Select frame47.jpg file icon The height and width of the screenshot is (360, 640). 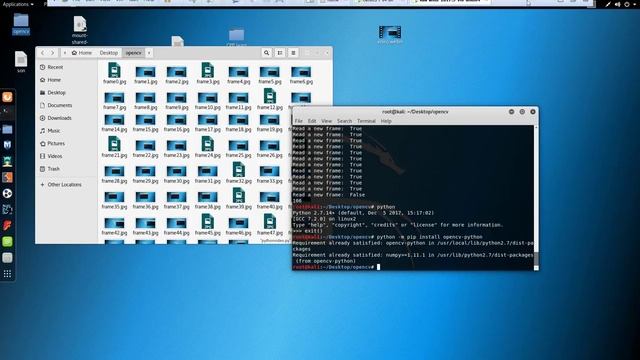[x=270, y=222]
